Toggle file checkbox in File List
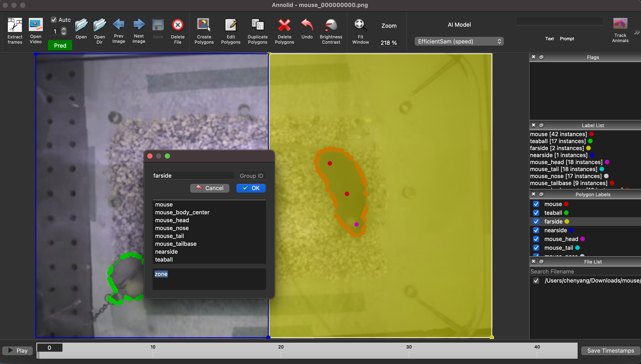The image size is (641, 364). pyautogui.click(x=536, y=281)
